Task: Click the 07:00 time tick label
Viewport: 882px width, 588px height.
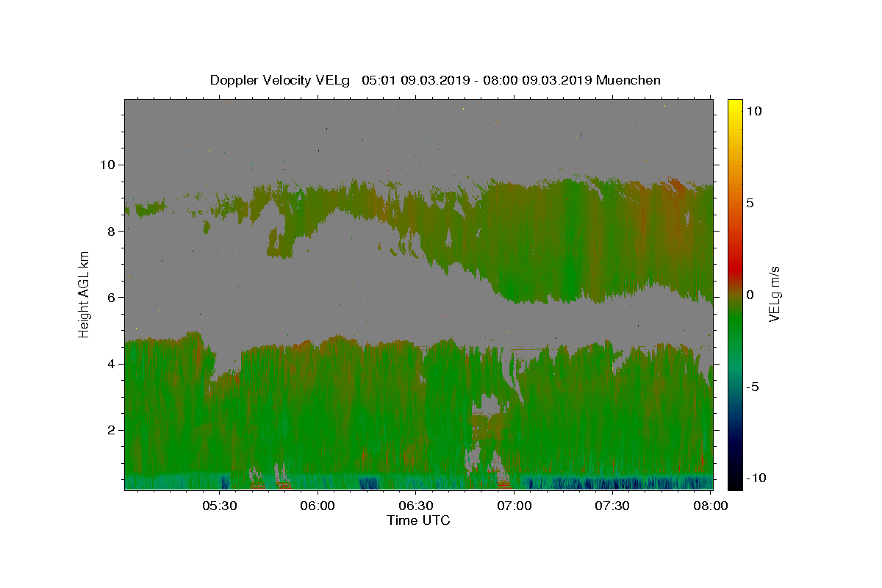Action: tap(514, 506)
